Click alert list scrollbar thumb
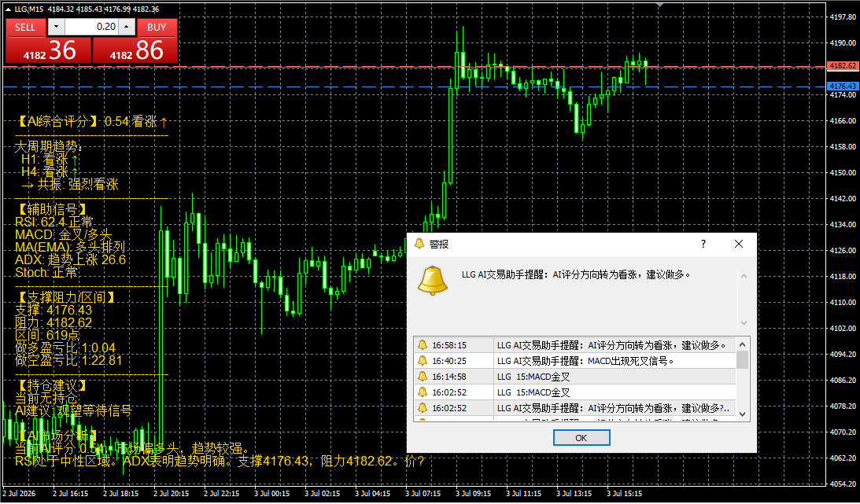860x504 pixels. 743,360
